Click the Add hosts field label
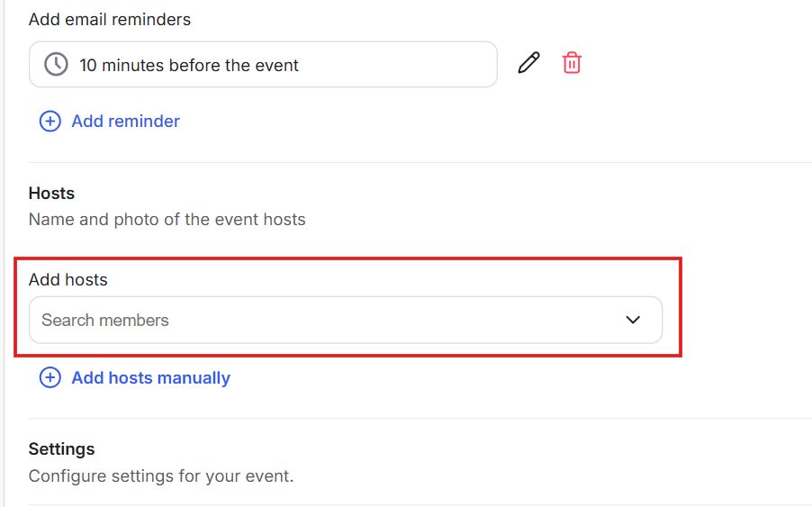 coord(68,280)
